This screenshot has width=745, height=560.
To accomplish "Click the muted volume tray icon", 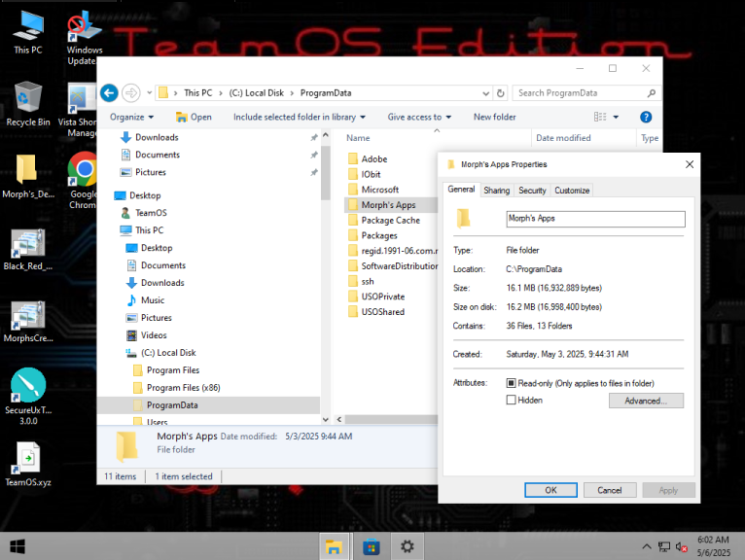I will pyautogui.click(x=682, y=547).
